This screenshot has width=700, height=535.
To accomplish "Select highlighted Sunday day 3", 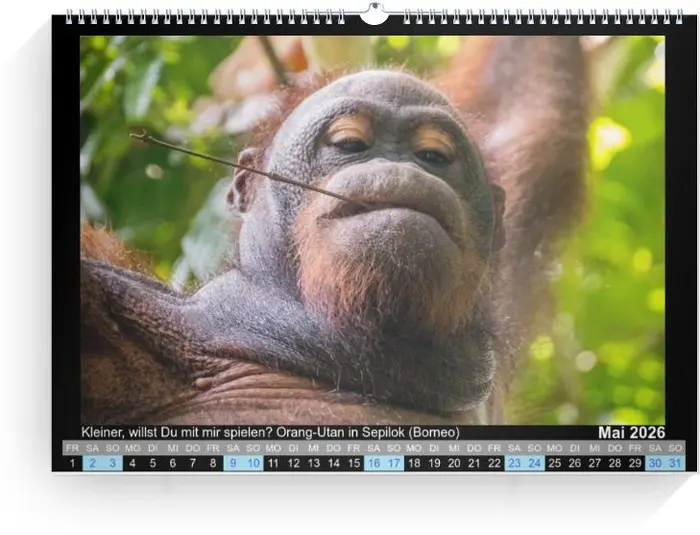I will [x=112, y=463].
